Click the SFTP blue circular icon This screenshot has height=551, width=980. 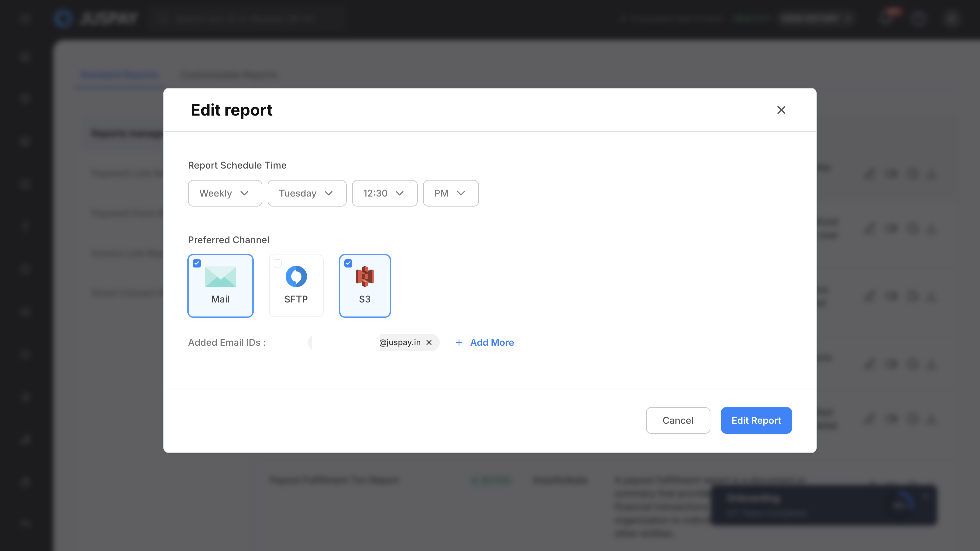296,276
